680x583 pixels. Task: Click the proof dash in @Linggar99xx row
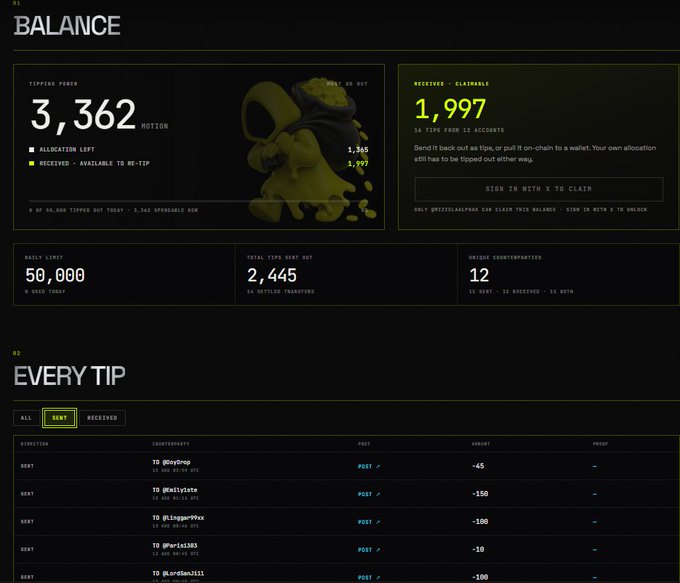point(595,522)
